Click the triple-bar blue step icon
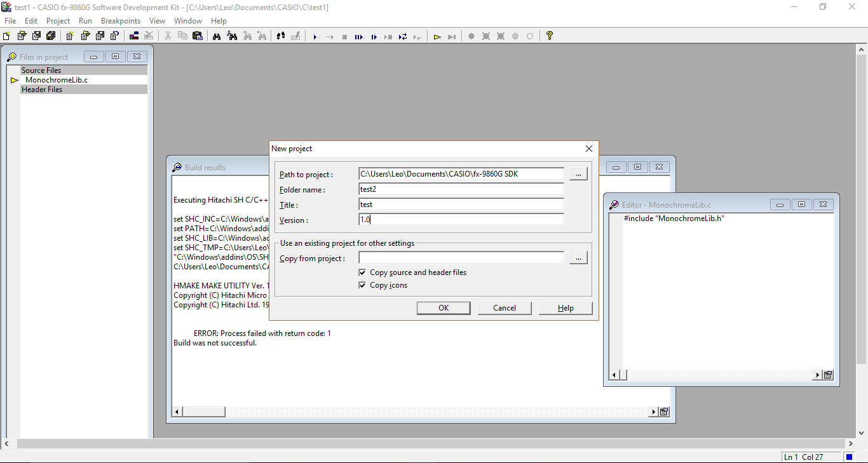 (359, 37)
